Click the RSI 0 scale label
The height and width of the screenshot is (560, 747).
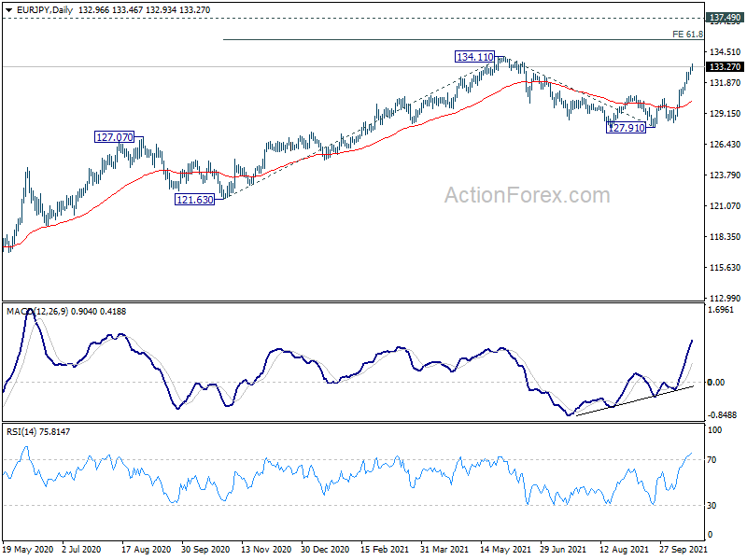[710, 534]
